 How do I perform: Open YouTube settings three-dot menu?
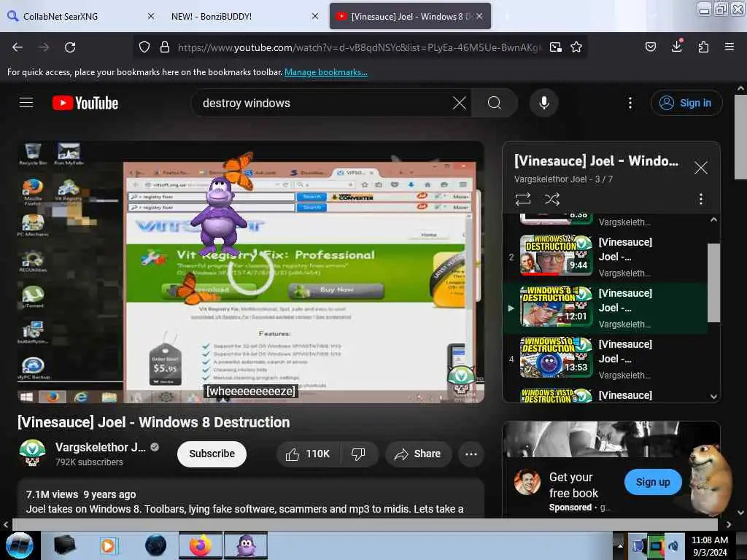(x=630, y=103)
